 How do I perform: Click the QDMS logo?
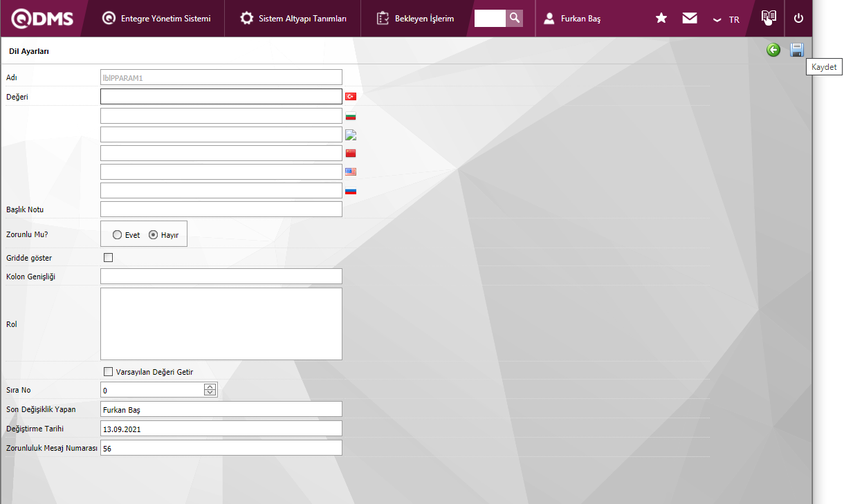42,19
